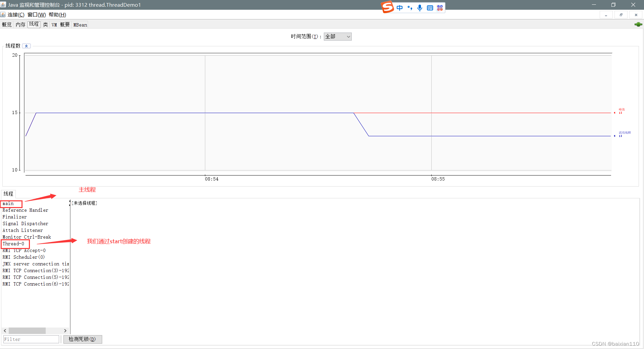Click the Filter input field
644x349 pixels.
pos(31,339)
